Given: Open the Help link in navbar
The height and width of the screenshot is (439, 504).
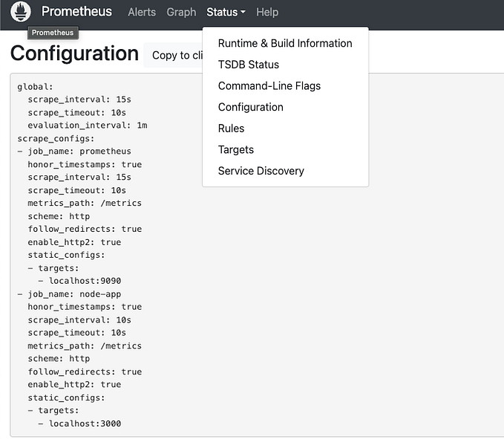Looking at the screenshot, I should [267, 12].
